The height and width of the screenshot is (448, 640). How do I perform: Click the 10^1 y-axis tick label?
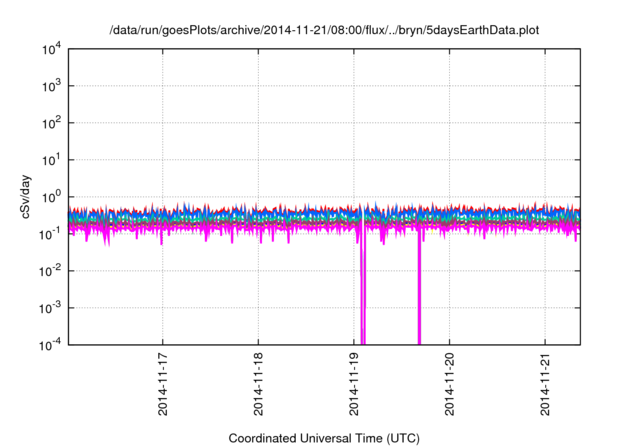(x=51, y=160)
